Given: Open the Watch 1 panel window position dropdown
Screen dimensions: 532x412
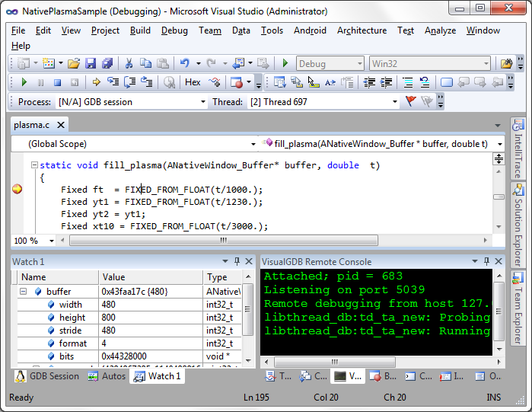Looking at the screenshot, I should pyautogui.click(x=225, y=261).
